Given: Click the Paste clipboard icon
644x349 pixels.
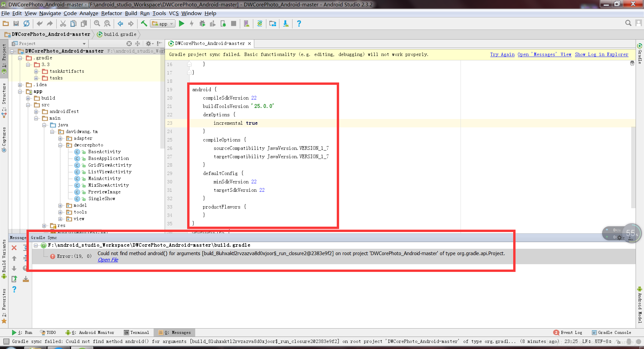Looking at the screenshot, I should pyautogui.click(x=84, y=23).
